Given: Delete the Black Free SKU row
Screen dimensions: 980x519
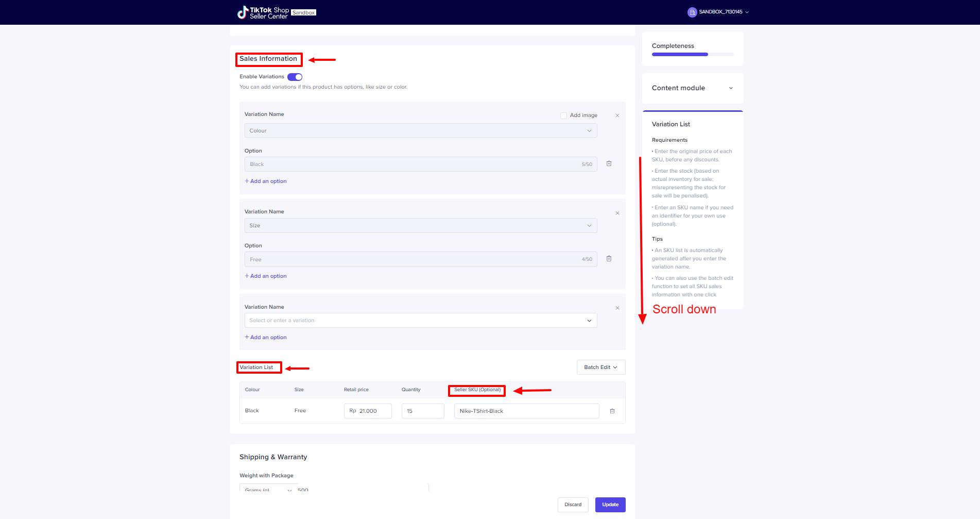Looking at the screenshot, I should (612, 411).
